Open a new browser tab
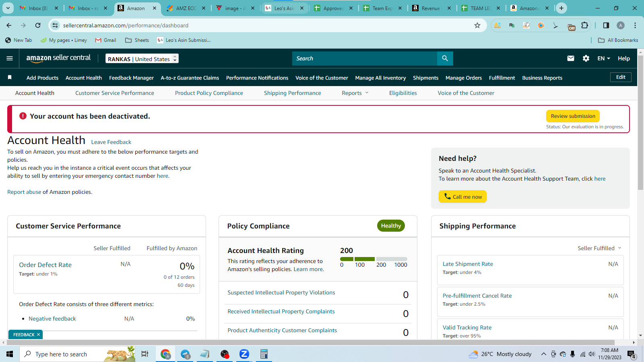The image size is (644, 362). coord(561,8)
